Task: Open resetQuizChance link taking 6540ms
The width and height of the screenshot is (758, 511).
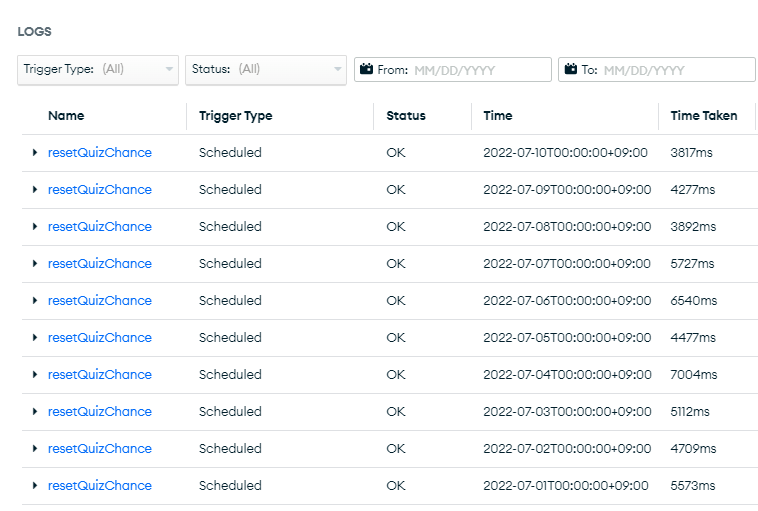Action: pyautogui.click(x=100, y=300)
